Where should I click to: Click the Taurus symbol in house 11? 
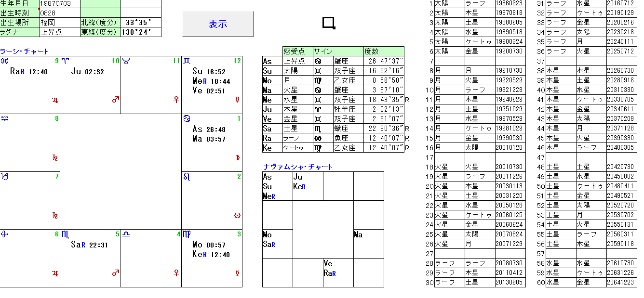click(126, 61)
